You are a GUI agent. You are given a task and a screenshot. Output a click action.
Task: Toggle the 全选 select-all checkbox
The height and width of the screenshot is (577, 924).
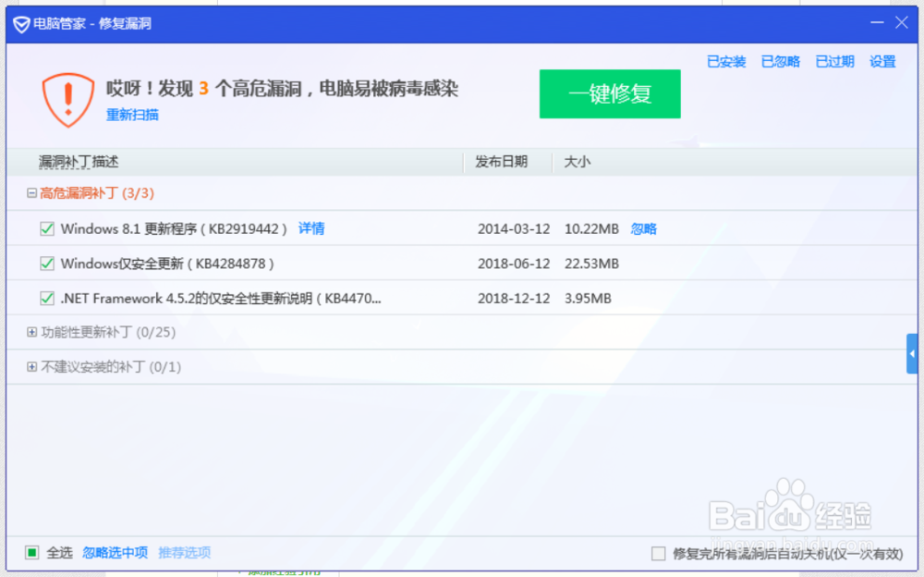(31, 553)
